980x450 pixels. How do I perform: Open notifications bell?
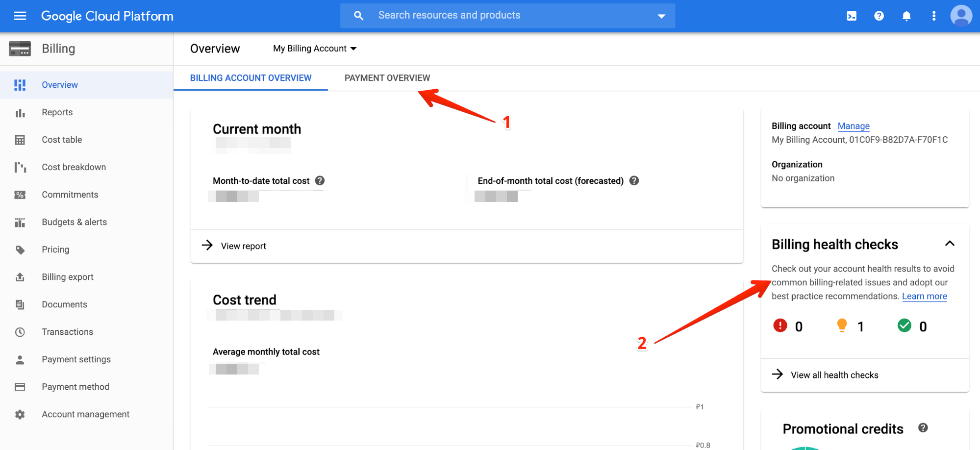click(906, 16)
